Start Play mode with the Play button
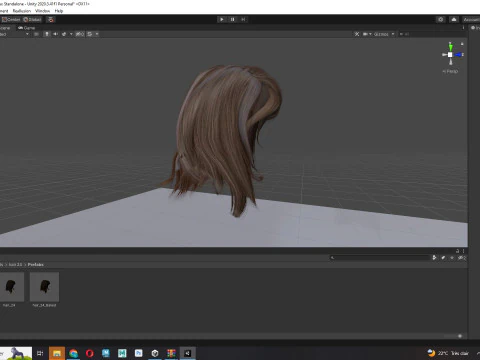Image resolution: width=480 pixels, height=360 pixels. click(222, 19)
